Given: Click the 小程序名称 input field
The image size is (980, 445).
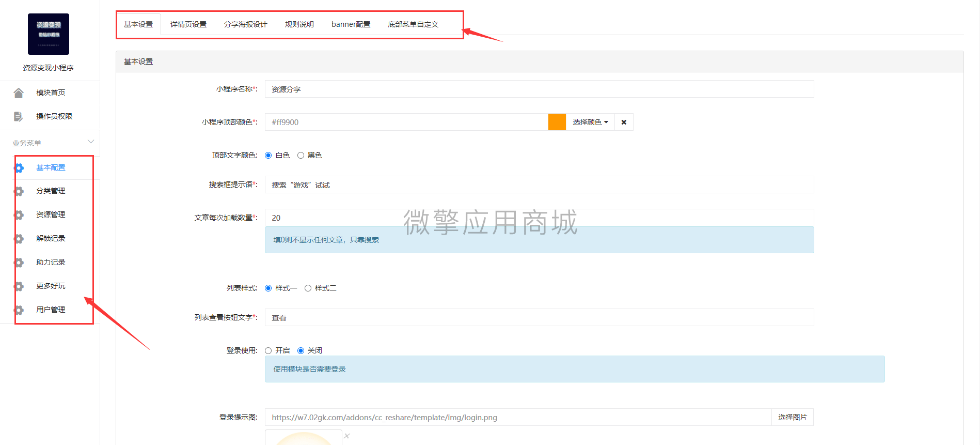Looking at the screenshot, I should point(540,89).
